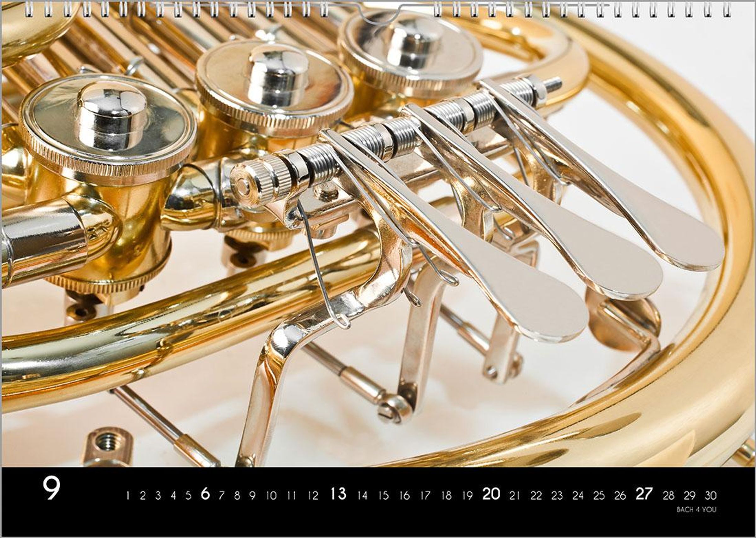
Task: Select day 28 in the date strip
Action: pyautogui.click(x=668, y=495)
